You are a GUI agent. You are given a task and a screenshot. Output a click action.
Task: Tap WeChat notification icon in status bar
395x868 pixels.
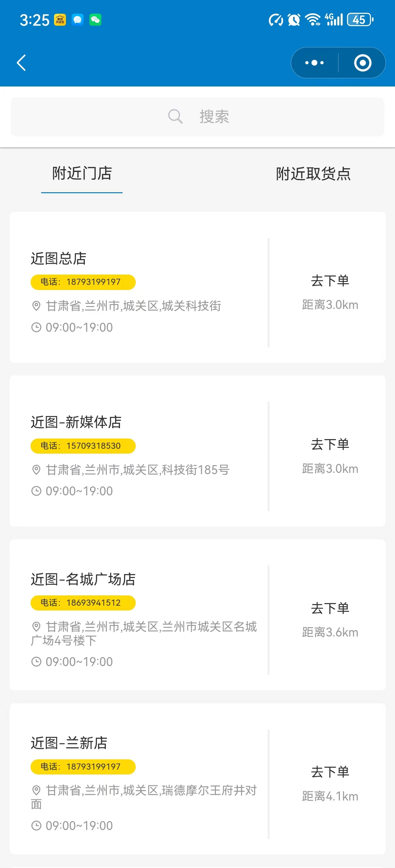pos(95,20)
